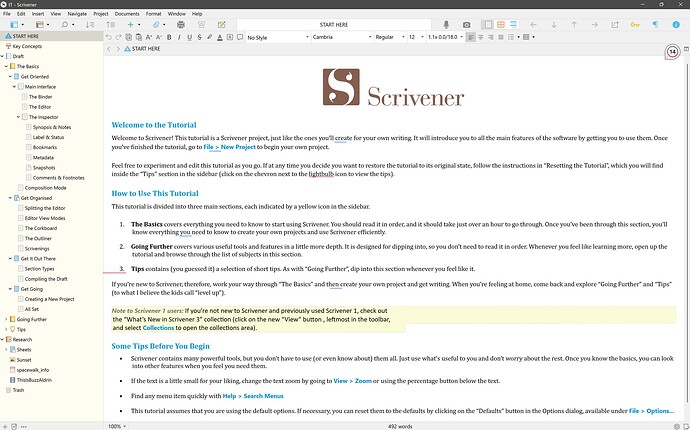690x430 pixels.
Task: Select Key Concepts in binder
Action: pos(27,46)
